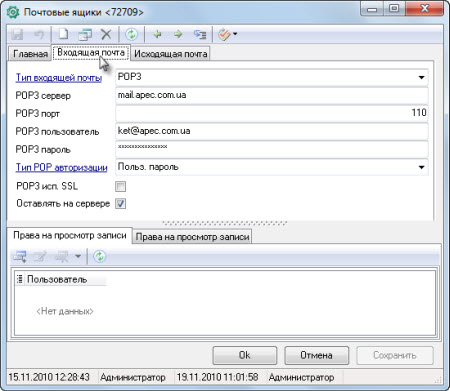
Task: Click the new record page icon
Action: (64, 34)
